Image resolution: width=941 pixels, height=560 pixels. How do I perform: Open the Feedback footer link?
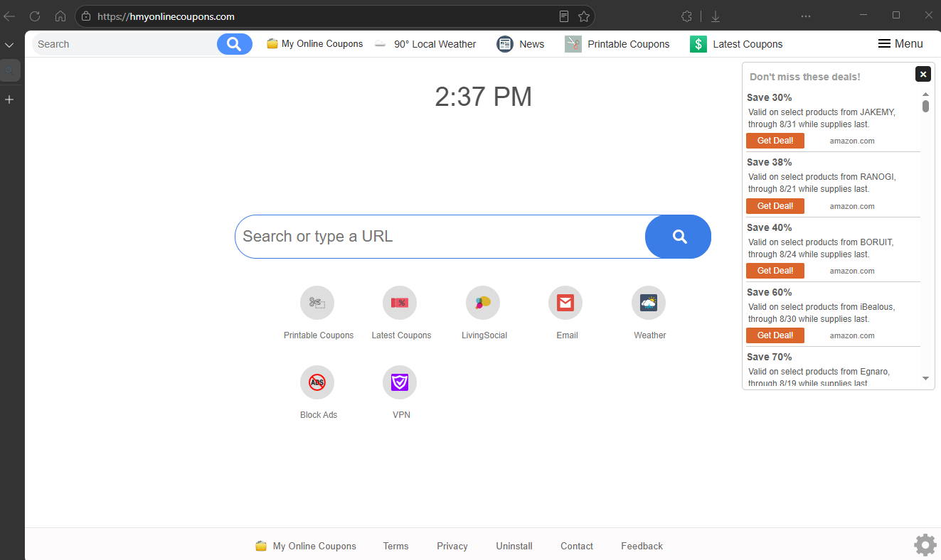tap(642, 546)
